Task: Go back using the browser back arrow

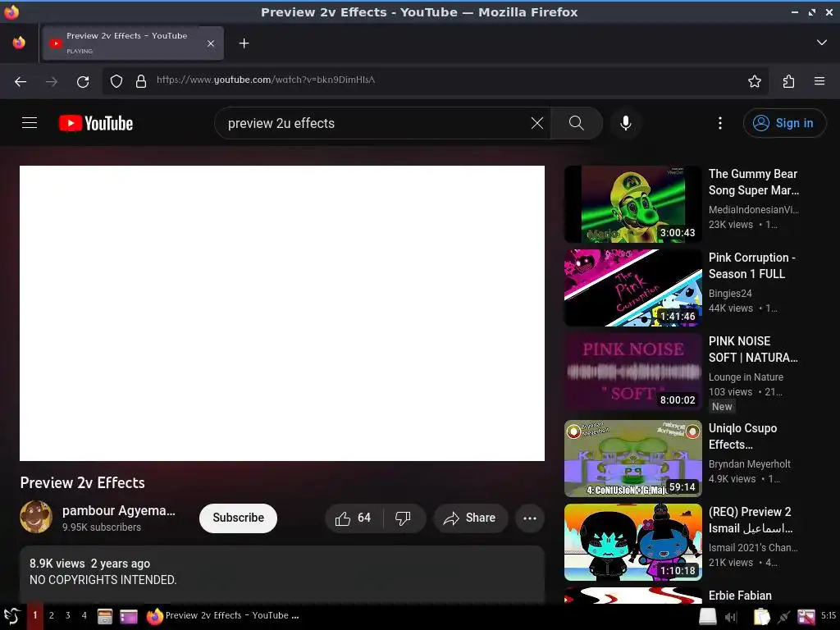Action: [x=21, y=81]
